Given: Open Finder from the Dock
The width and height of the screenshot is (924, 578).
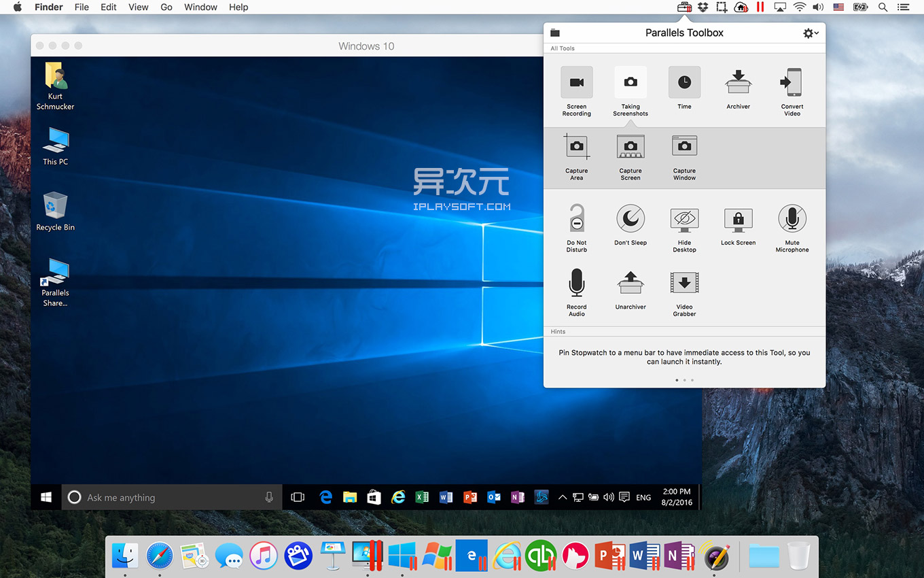Looking at the screenshot, I should coord(125,556).
